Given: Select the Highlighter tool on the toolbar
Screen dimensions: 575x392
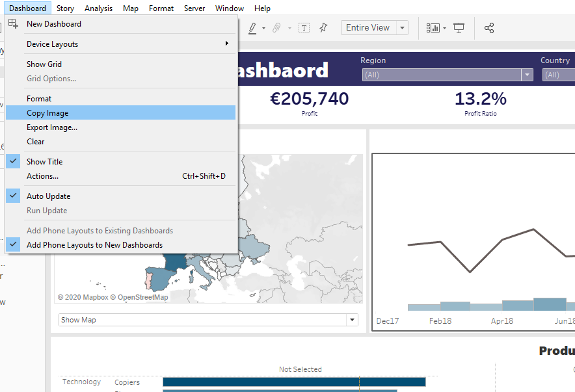Looking at the screenshot, I should pos(252,27).
